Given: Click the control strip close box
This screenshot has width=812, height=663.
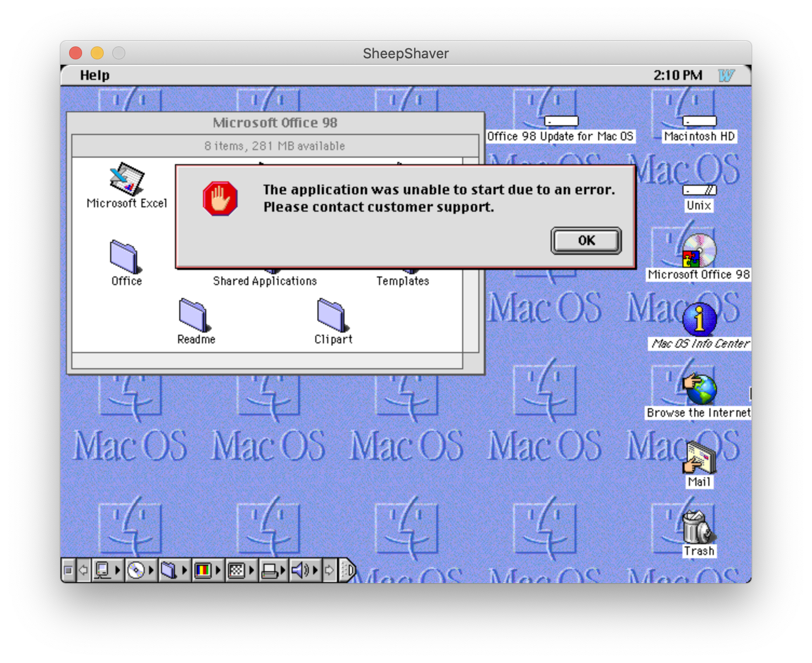Looking at the screenshot, I should (68, 570).
